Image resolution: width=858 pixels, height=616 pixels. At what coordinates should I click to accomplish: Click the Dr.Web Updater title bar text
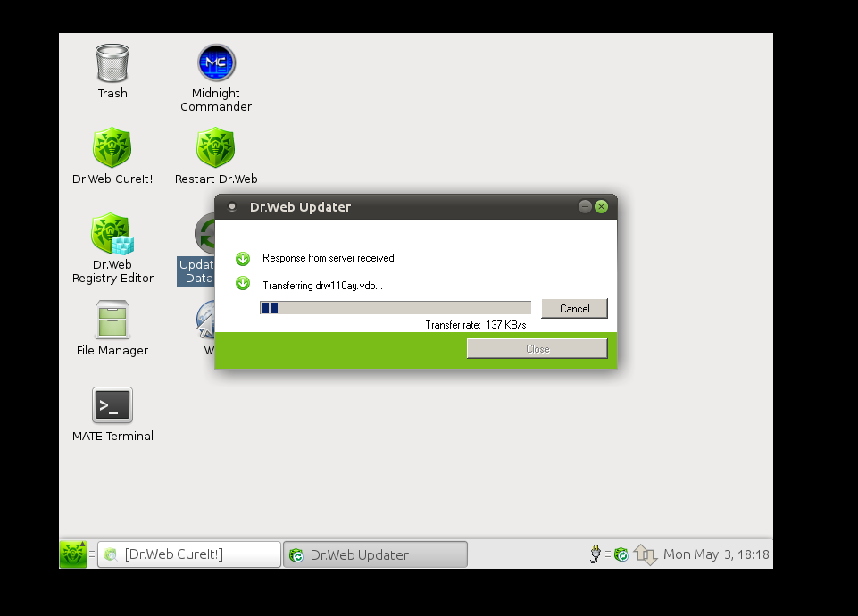[x=300, y=207]
